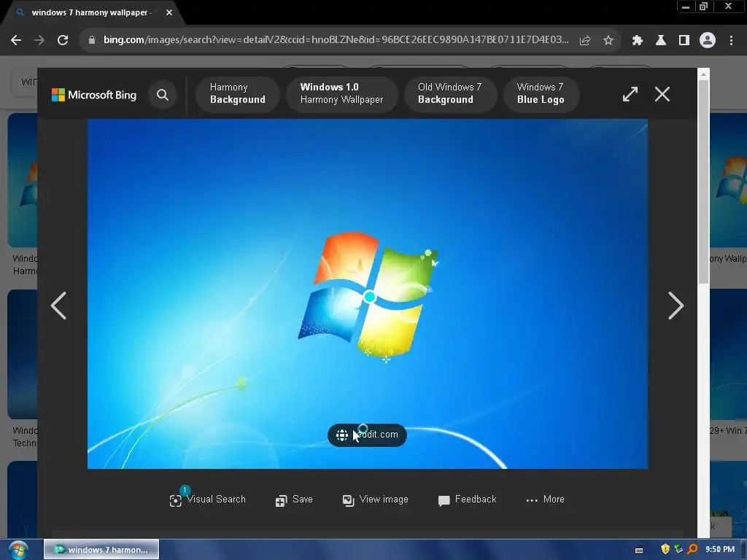The image size is (747, 560).
Task: Toggle the side panel icon
Action: 684,41
